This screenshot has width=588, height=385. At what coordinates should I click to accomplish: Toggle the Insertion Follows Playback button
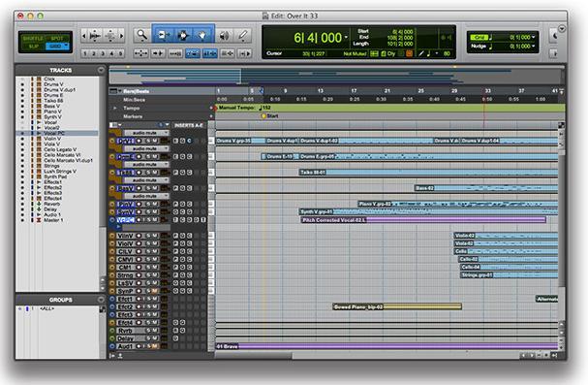click(x=244, y=53)
